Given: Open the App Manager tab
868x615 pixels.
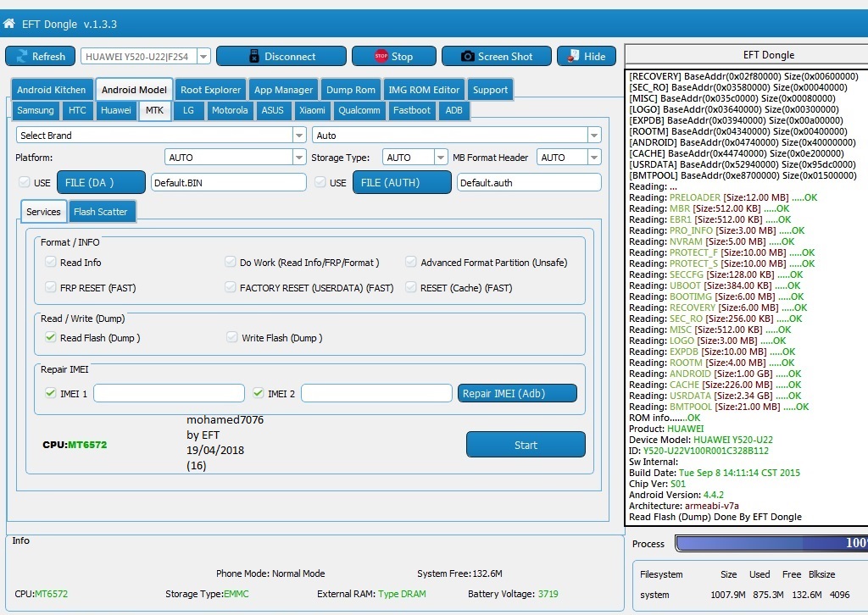Looking at the screenshot, I should (283, 90).
